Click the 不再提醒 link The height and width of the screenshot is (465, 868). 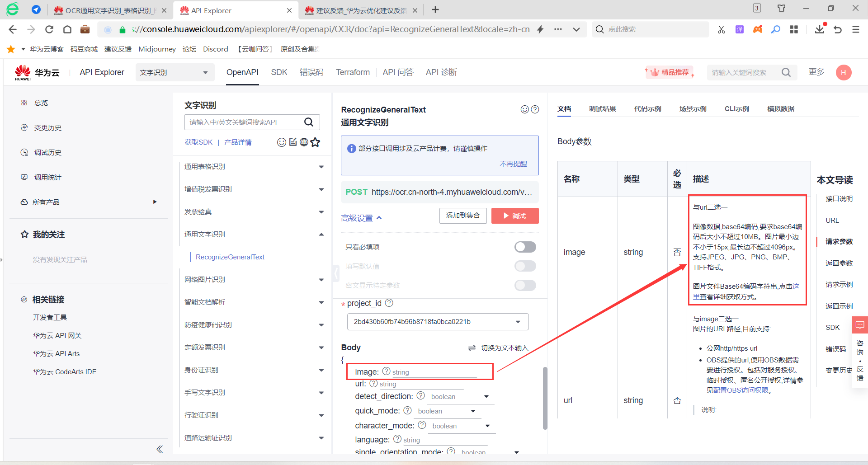513,164
